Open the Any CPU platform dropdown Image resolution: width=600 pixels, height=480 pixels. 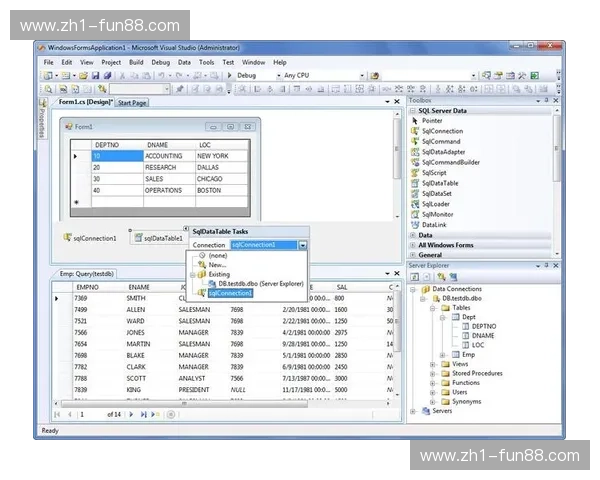362,76
